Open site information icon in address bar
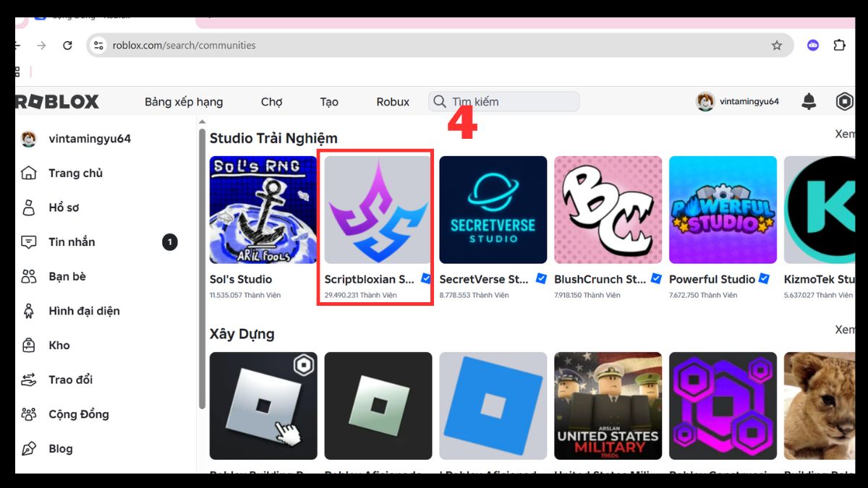This screenshot has width=868, height=488. (99, 45)
